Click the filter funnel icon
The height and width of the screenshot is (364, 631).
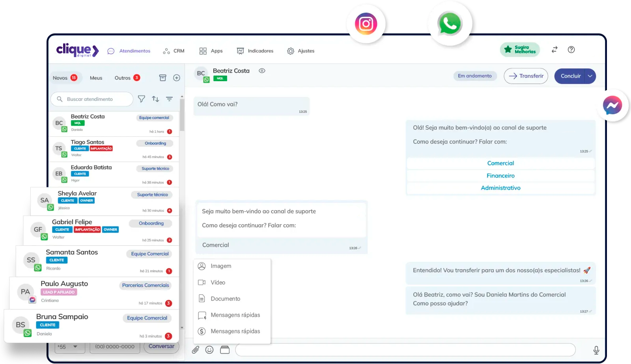tap(141, 99)
